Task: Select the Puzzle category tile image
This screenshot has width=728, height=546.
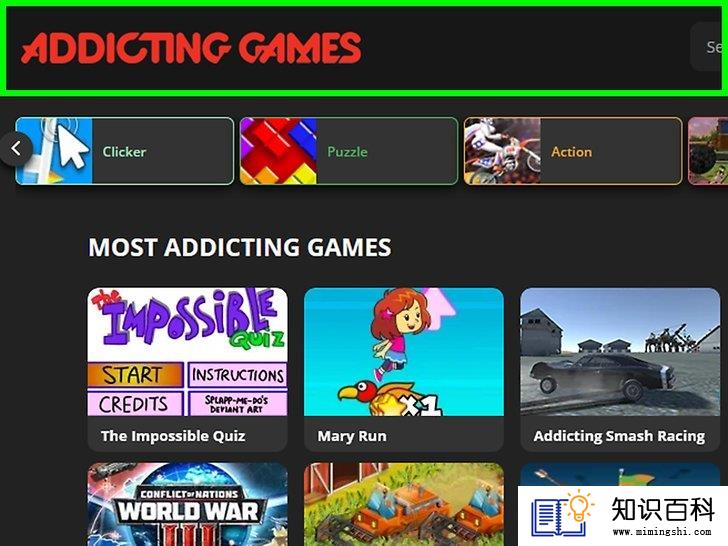Action: [279, 151]
